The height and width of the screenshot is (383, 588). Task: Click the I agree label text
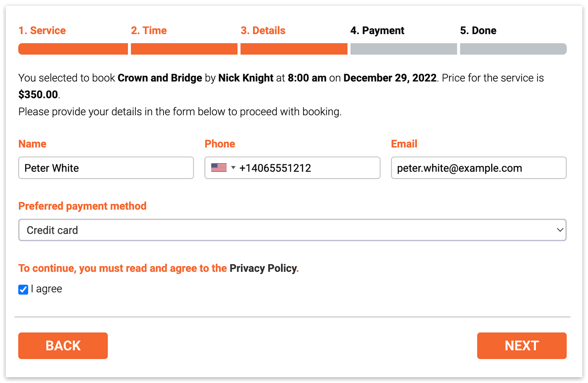47,289
